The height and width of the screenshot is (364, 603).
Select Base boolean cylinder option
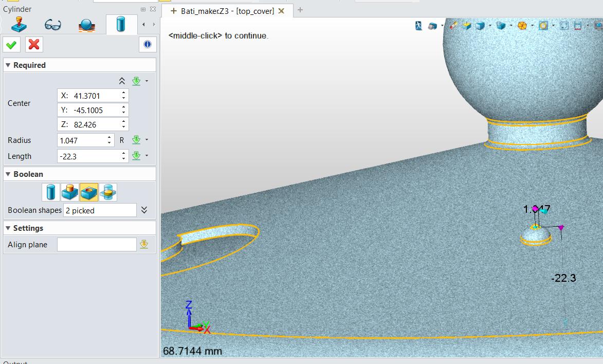coord(51,192)
